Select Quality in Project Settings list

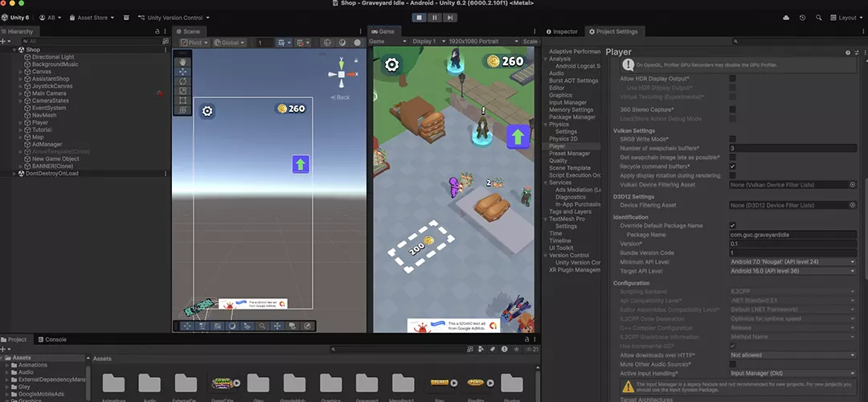point(558,161)
